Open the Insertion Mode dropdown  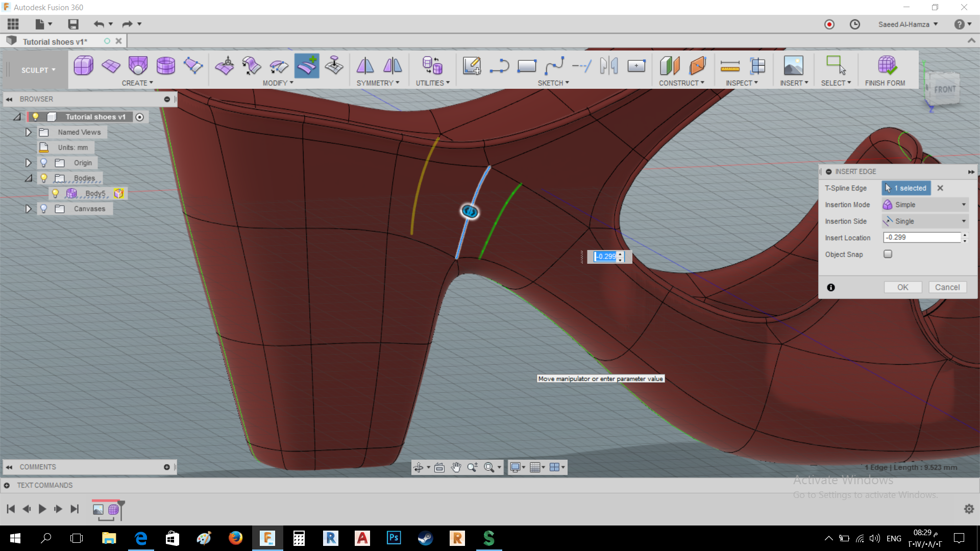tap(964, 205)
